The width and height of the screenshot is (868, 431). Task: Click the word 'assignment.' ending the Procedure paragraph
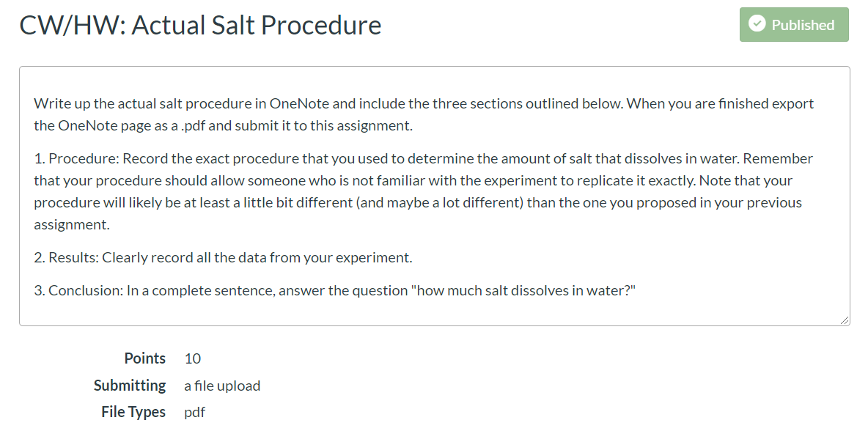pos(71,224)
